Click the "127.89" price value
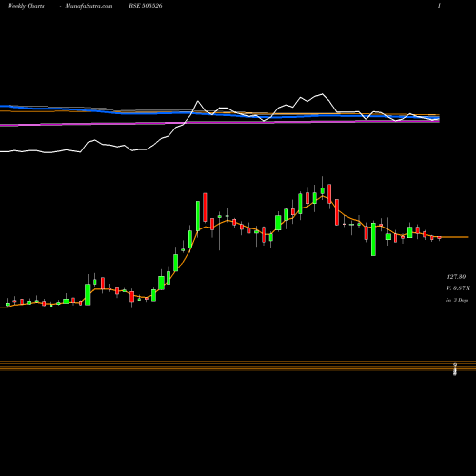This screenshot has height=476, width=476. point(456,277)
